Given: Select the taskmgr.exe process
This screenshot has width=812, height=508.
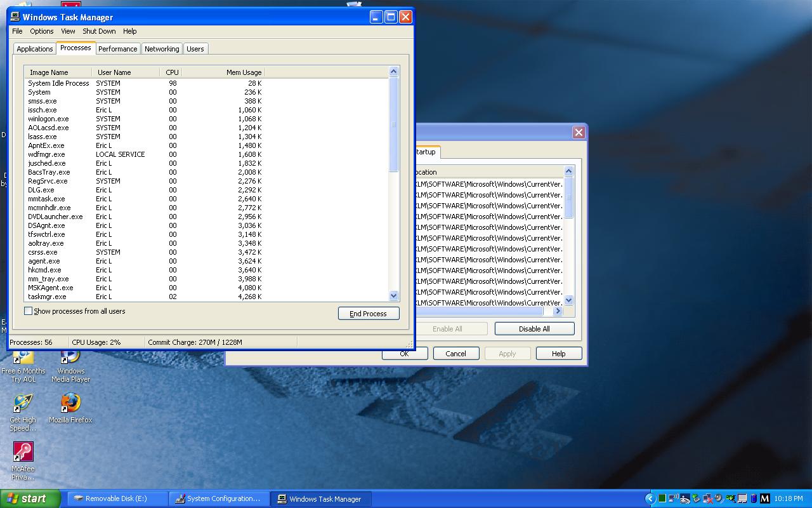Looking at the screenshot, I should [x=145, y=297].
